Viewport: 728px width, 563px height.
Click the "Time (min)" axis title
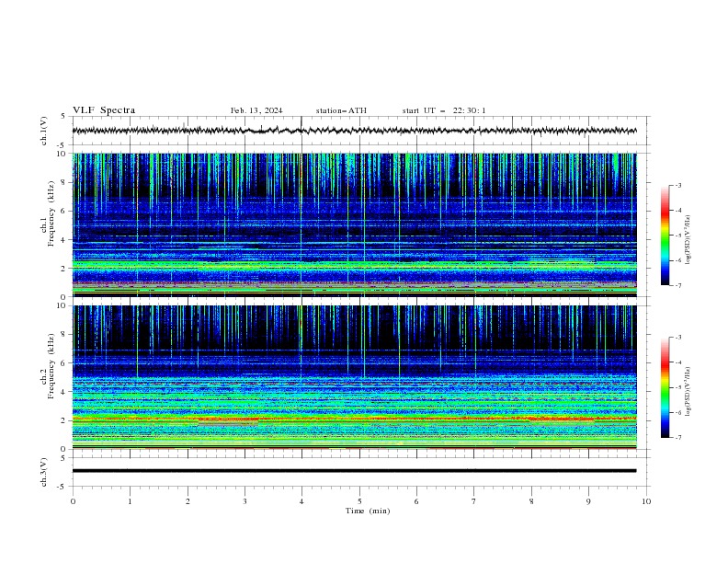click(x=368, y=511)
